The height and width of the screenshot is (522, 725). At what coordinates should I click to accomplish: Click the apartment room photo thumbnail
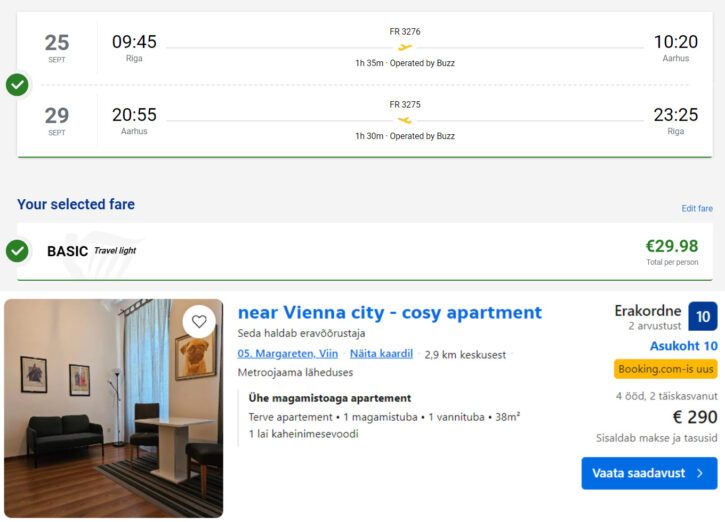[113, 408]
